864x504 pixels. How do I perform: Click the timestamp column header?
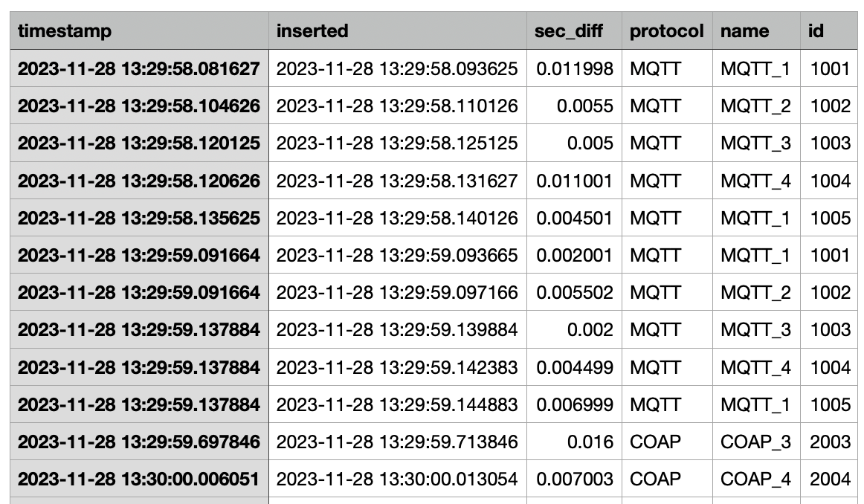pyautogui.click(x=139, y=30)
